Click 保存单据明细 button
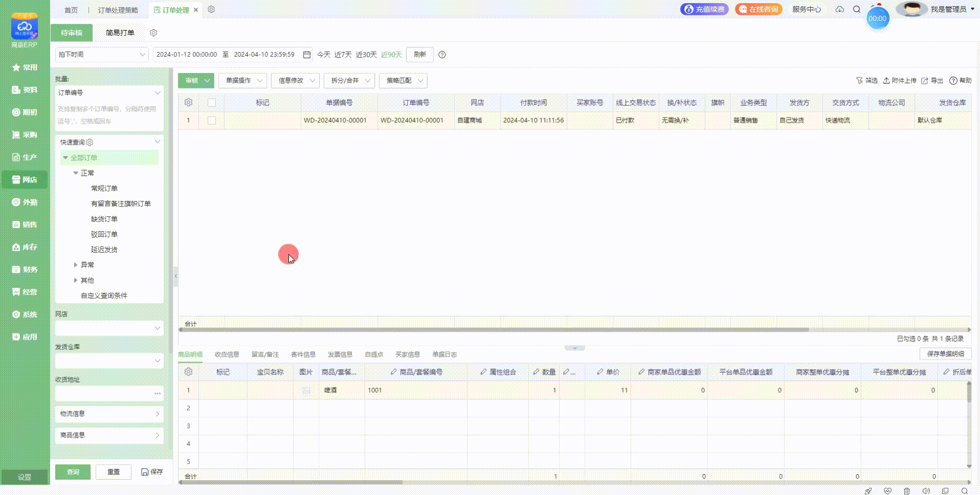The width and height of the screenshot is (980, 495). point(945,354)
